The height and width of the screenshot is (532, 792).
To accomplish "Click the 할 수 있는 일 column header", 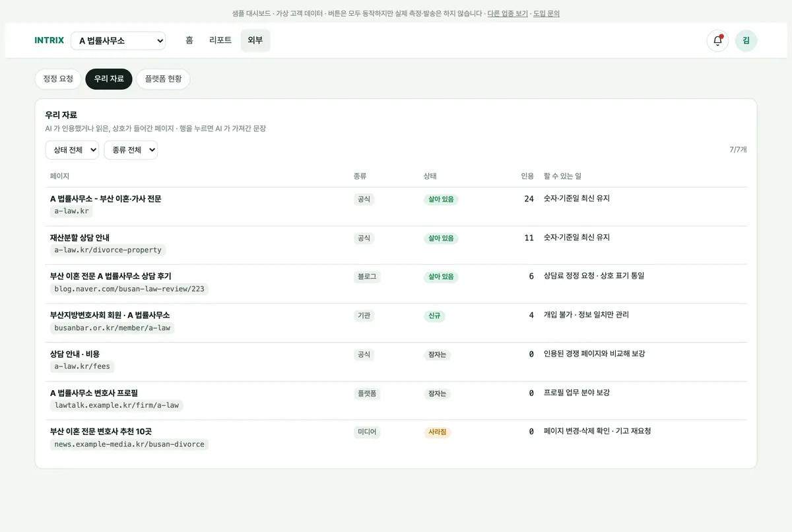I will pyautogui.click(x=562, y=176).
